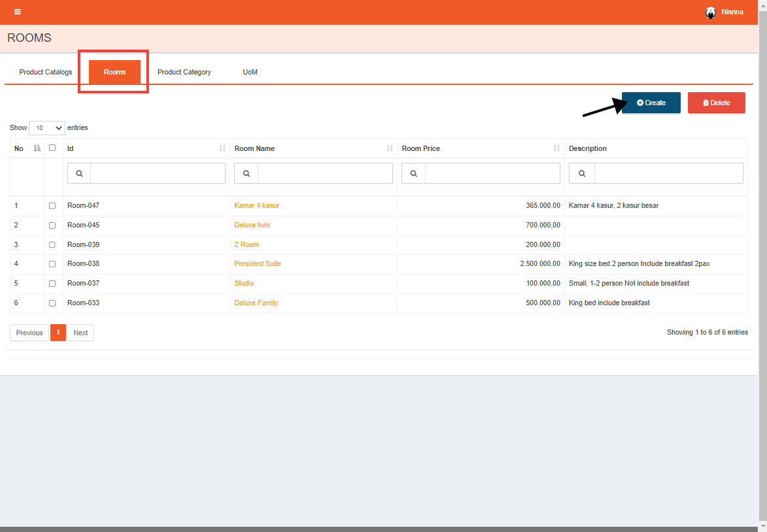Sort by Room Price arrows icon
This screenshot has width=767, height=532.
tap(557, 148)
